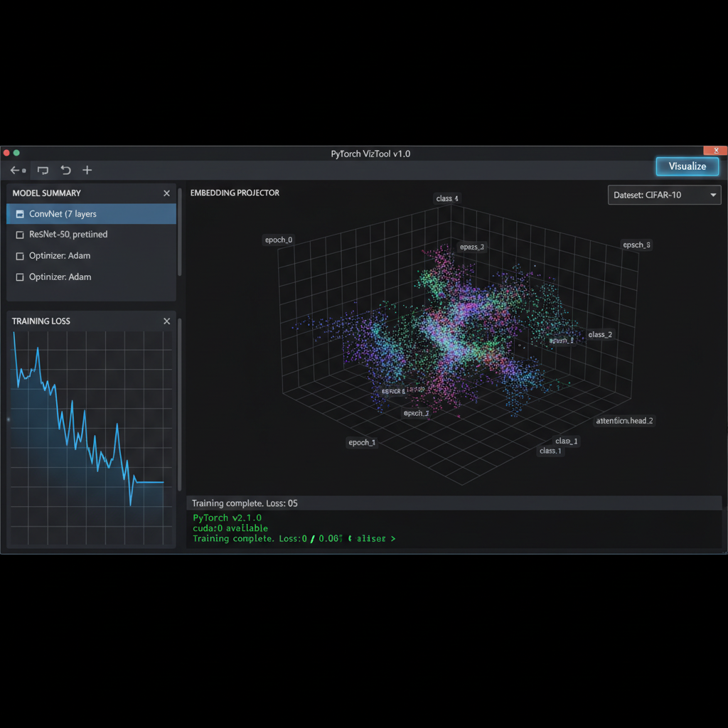Check the upper Optimizer: Adam checkbox
The height and width of the screenshot is (728, 728).
click(x=20, y=256)
